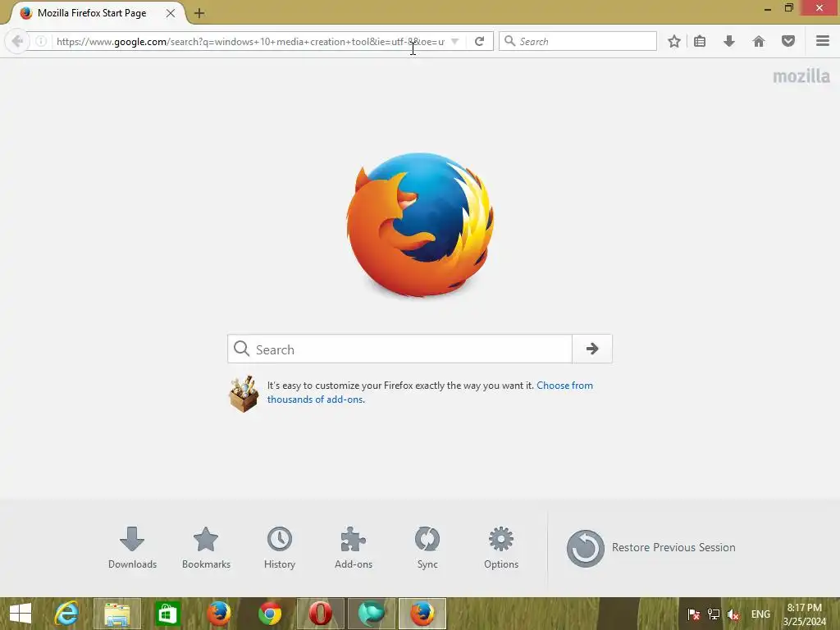Click the active Firefox taskbar button
The width and height of the screenshot is (840, 630).
tap(422, 614)
